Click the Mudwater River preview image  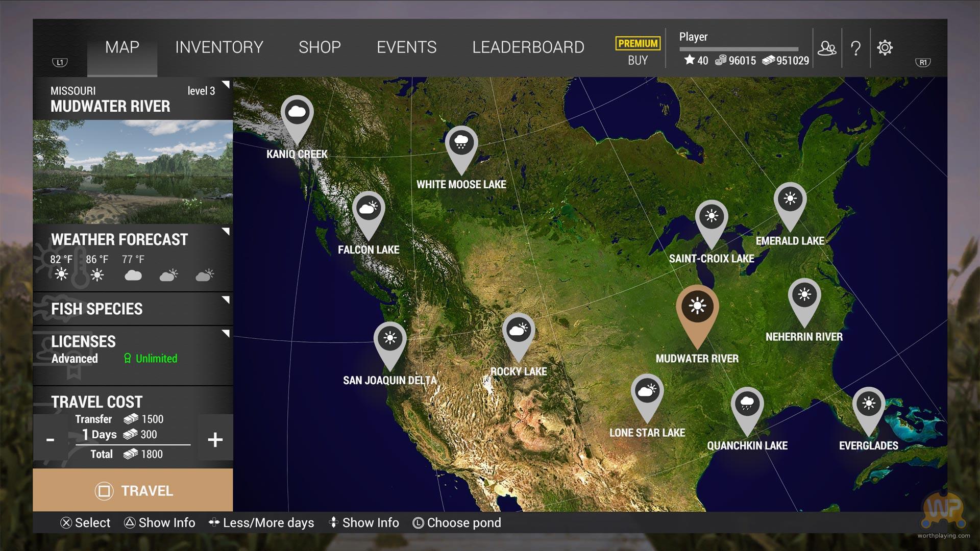133,171
